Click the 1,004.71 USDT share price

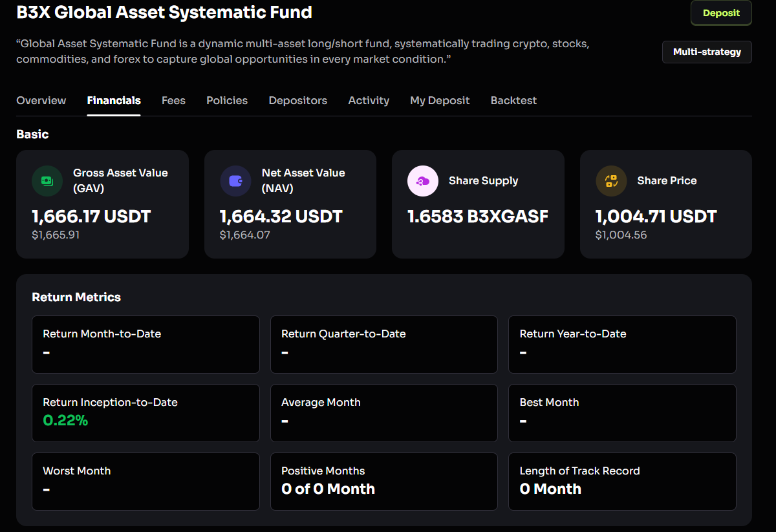[x=656, y=216]
